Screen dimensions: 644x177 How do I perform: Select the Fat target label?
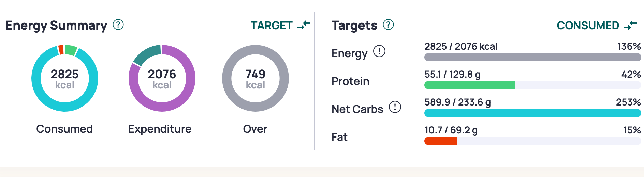339,137
